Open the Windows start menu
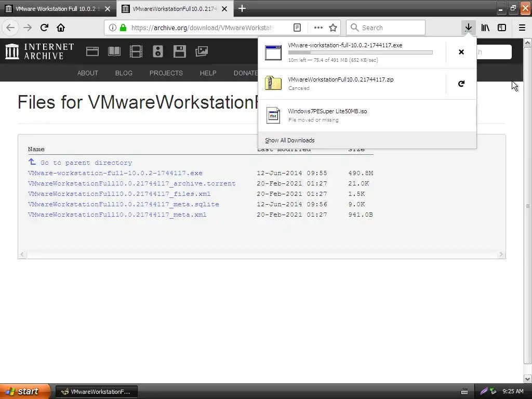 coord(25,391)
